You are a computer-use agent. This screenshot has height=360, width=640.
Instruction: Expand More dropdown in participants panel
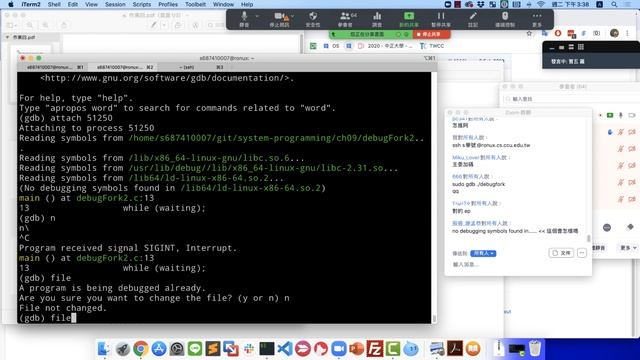pyautogui.click(x=627, y=248)
